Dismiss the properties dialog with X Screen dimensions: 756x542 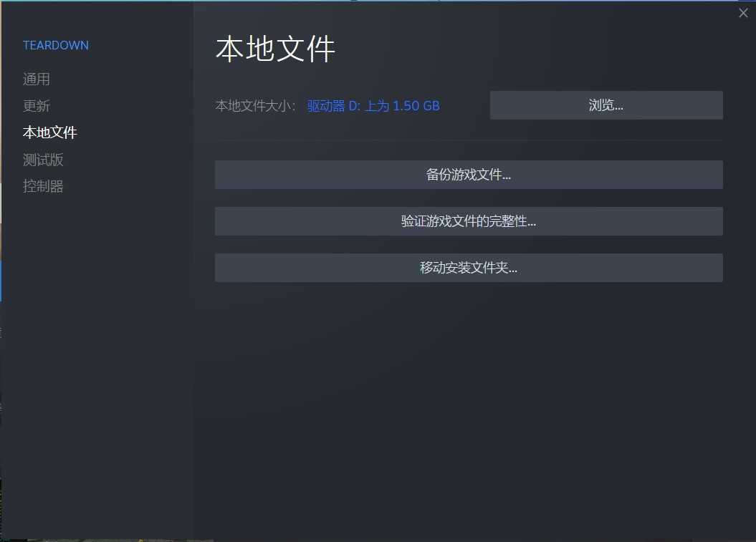743,12
